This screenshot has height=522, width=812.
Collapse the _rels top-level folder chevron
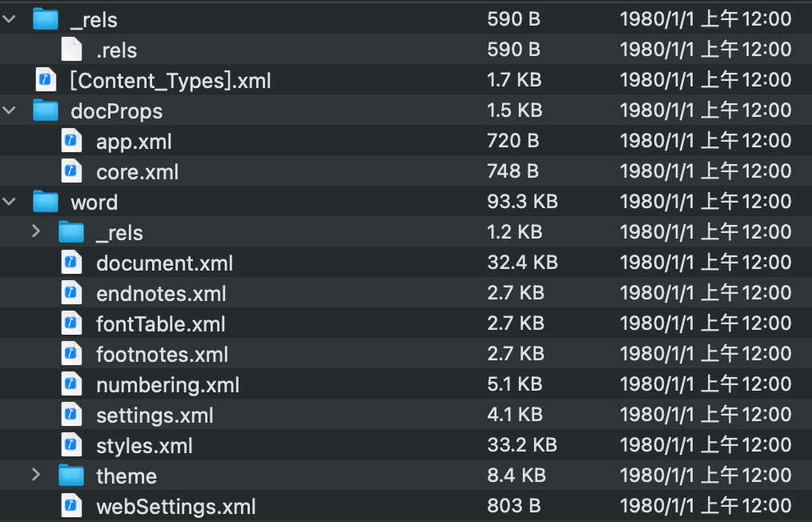tap(10, 20)
